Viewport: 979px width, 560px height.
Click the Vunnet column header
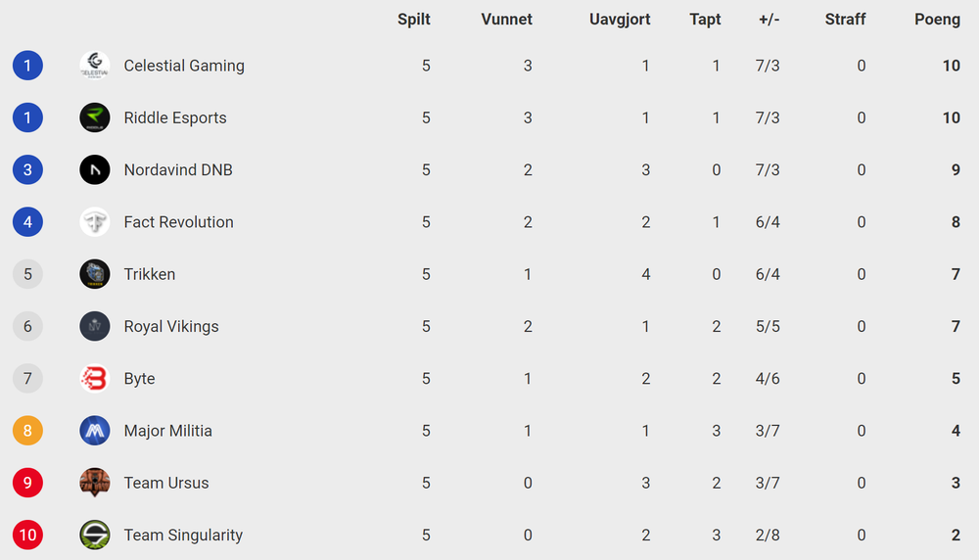pos(506,20)
